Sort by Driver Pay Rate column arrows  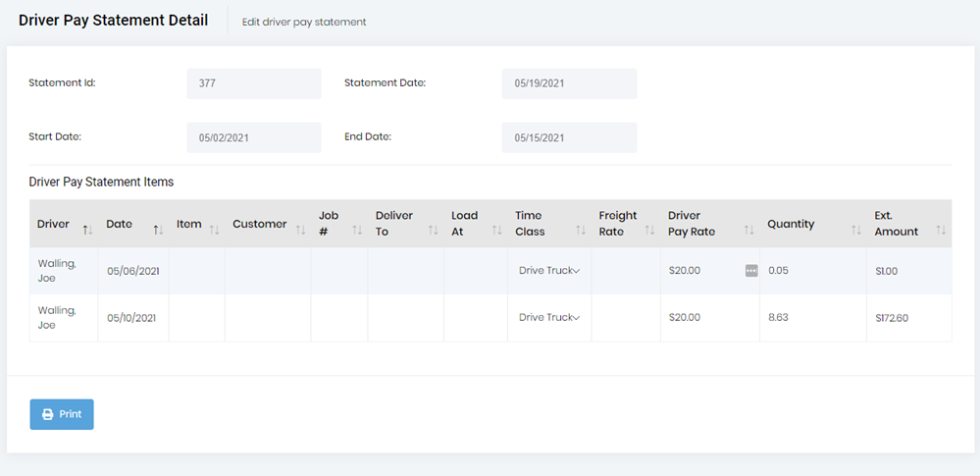click(x=748, y=231)
